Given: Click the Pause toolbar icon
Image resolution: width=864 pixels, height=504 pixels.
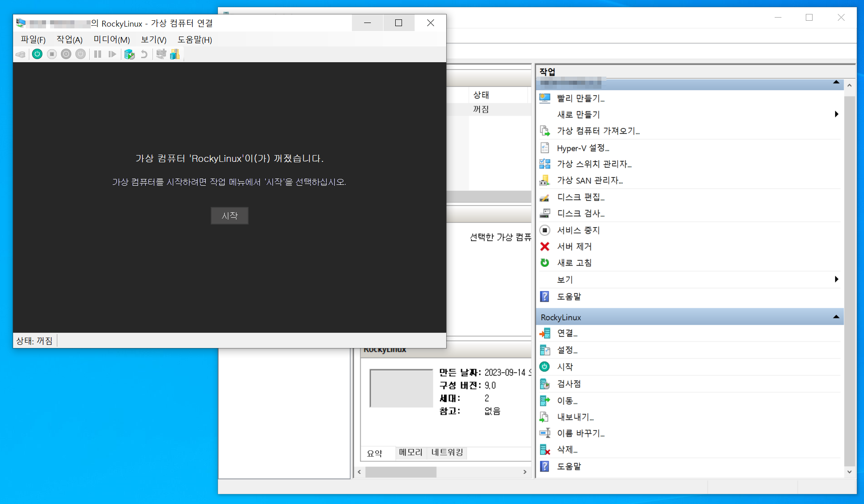Looking at the screenshot, I should click(x=97, y=55).
